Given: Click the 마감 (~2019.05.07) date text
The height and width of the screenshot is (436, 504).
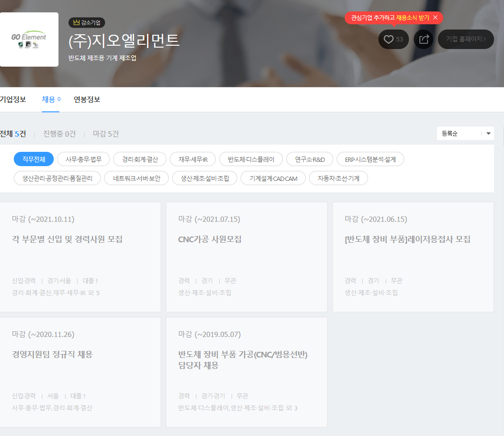Looking at the screenshot, I should point(209,334).
